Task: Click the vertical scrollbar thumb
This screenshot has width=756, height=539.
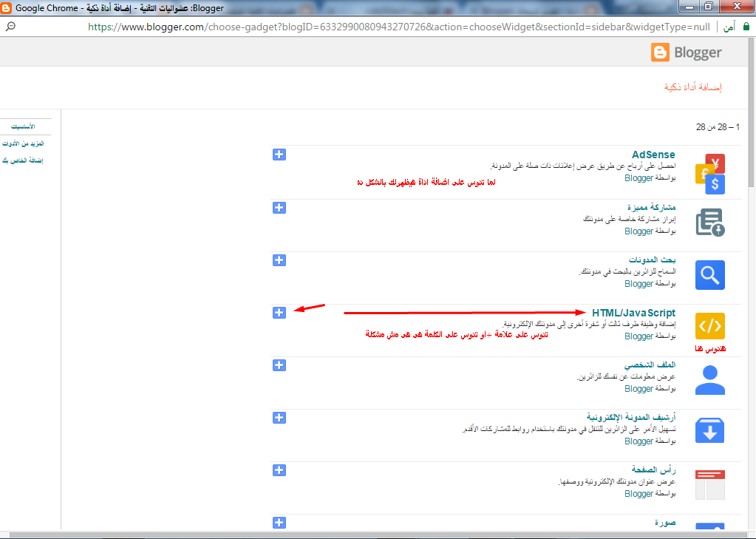Action: click(752, 111)
